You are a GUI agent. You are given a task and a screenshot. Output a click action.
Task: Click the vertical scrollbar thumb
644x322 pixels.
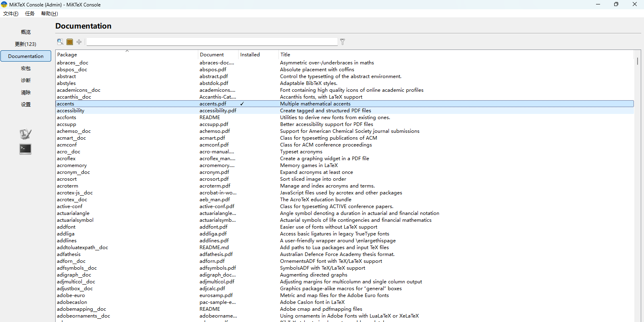(x=637, y=61)
